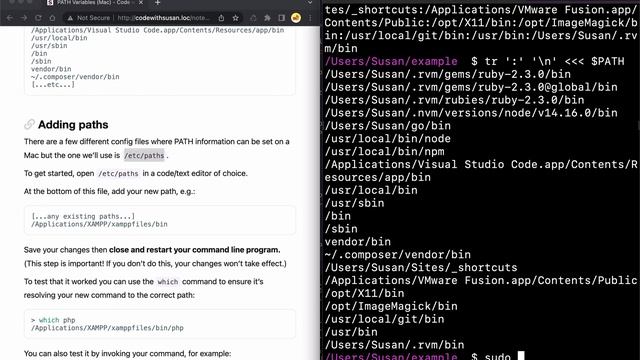Click the Adding paths heading
640x360 pixels.
(x=73, y=124)
